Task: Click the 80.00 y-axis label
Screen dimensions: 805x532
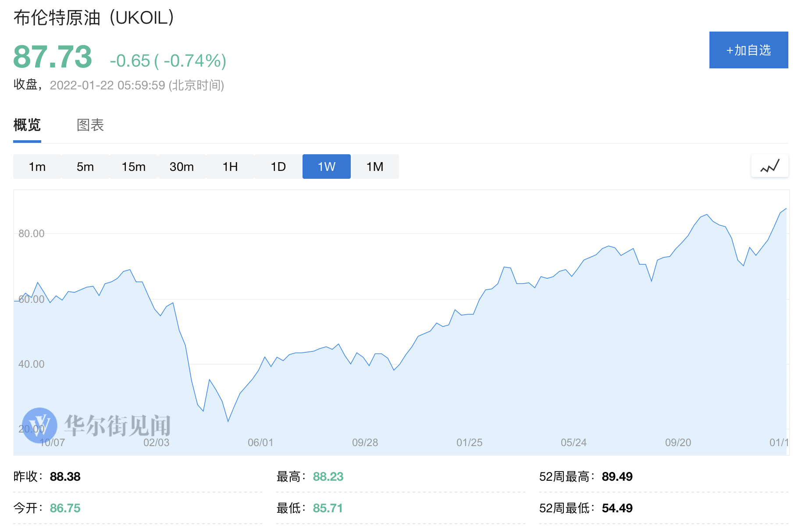Action: coord(32,234)
